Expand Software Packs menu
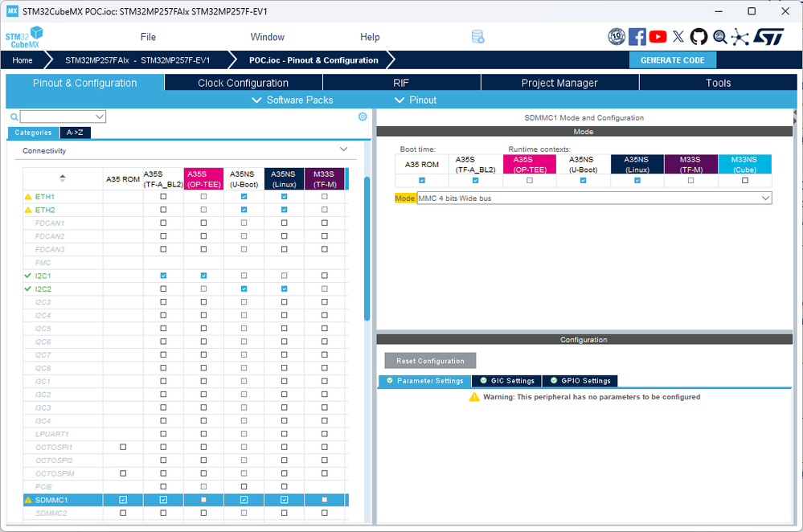803x532 pixels. pos(293,100)
